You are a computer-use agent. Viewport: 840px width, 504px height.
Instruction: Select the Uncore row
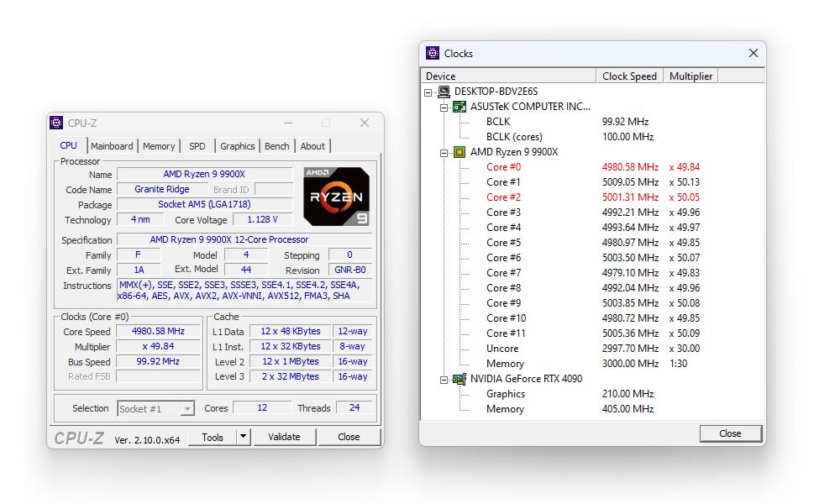[x=593, y=348]
